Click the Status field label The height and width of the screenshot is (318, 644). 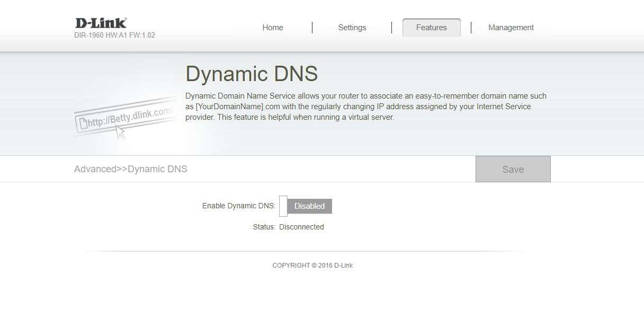[x=264, y=227]
